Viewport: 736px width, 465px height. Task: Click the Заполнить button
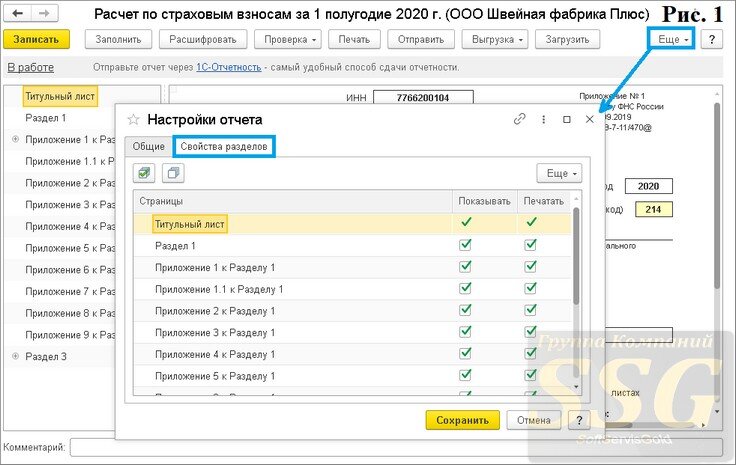[x=118, y=39]
